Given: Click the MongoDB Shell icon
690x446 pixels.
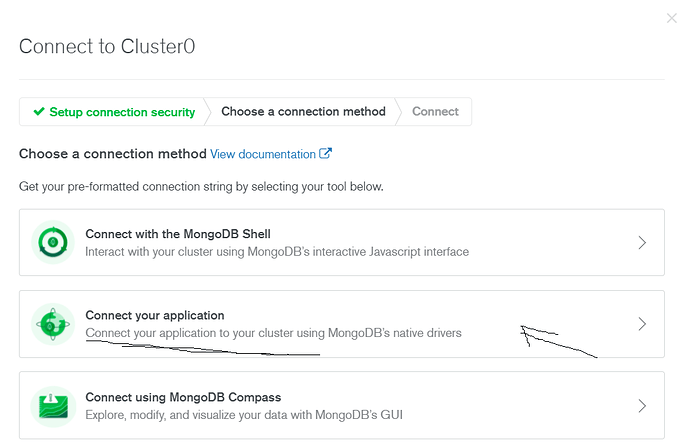Looking at the screenshot, I should [52, 243].
